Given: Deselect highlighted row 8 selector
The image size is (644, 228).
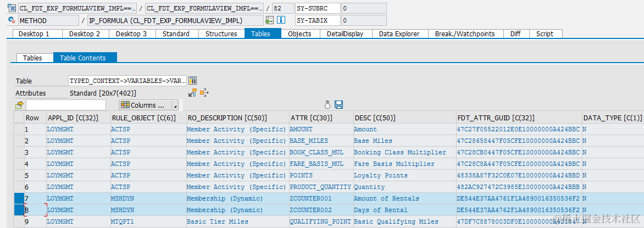Looking at the screenshot, I should [x=19, y=210].
